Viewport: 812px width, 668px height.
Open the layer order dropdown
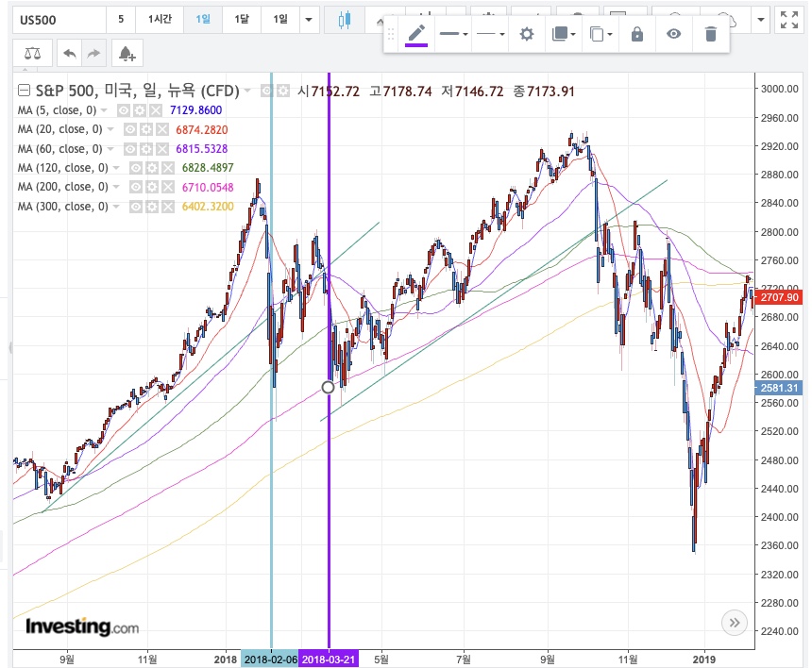[x=564, y=34]
